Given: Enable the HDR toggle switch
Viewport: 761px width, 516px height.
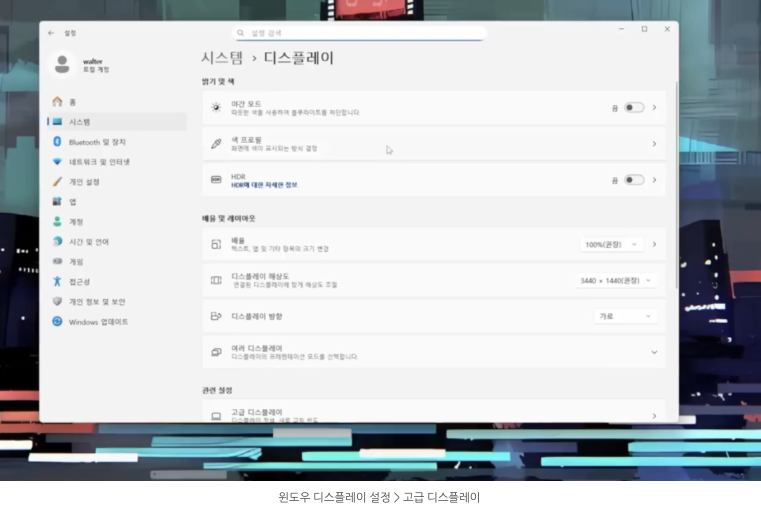Looking at the screenshot, I should click(x=633, y=180).
